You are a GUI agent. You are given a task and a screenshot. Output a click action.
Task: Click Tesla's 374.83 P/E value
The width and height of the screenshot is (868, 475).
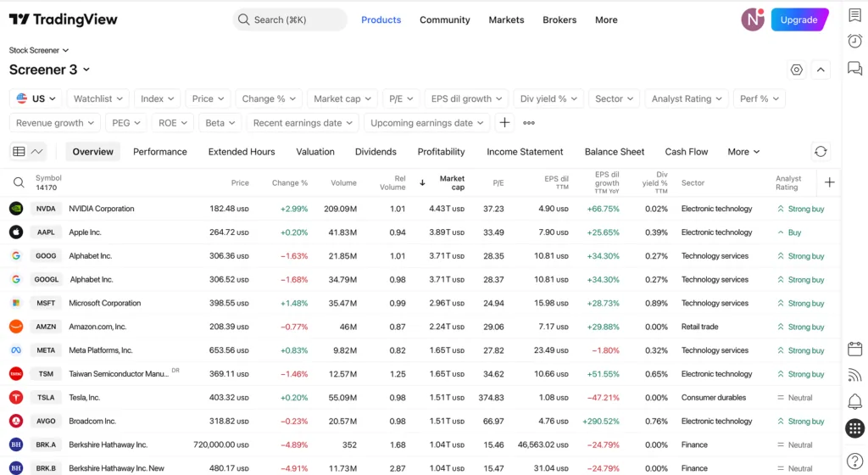[491, 398]
